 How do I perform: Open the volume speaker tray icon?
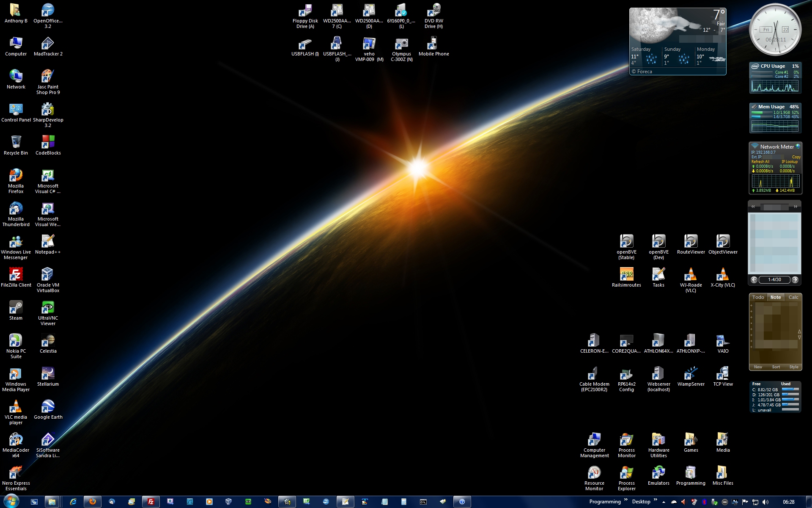pos(765,502)
